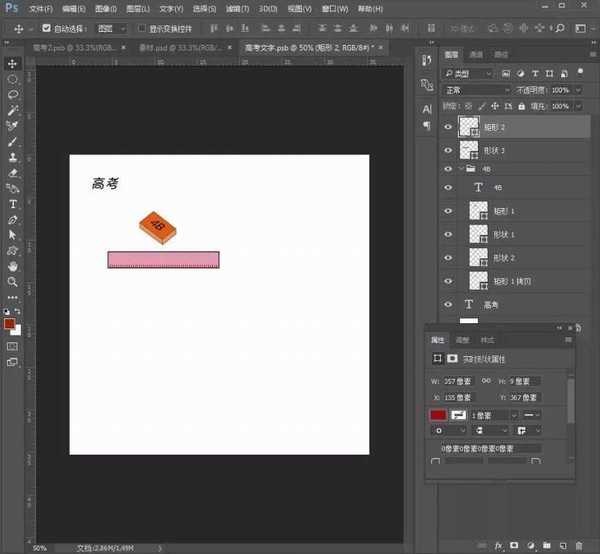Switch to the 调整 panel tab
Viewport: 600px width, 554px height.
(461, 340)
